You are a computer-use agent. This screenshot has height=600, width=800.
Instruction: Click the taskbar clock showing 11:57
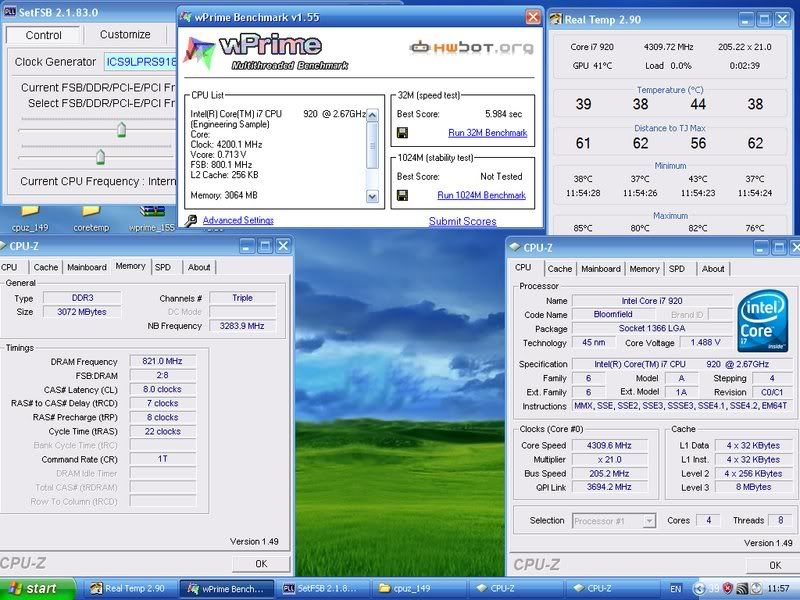coord(778,589)
